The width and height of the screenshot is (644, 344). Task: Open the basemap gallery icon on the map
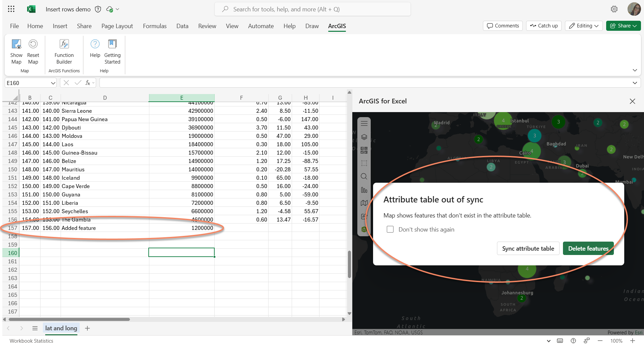[x=364, y=150]
